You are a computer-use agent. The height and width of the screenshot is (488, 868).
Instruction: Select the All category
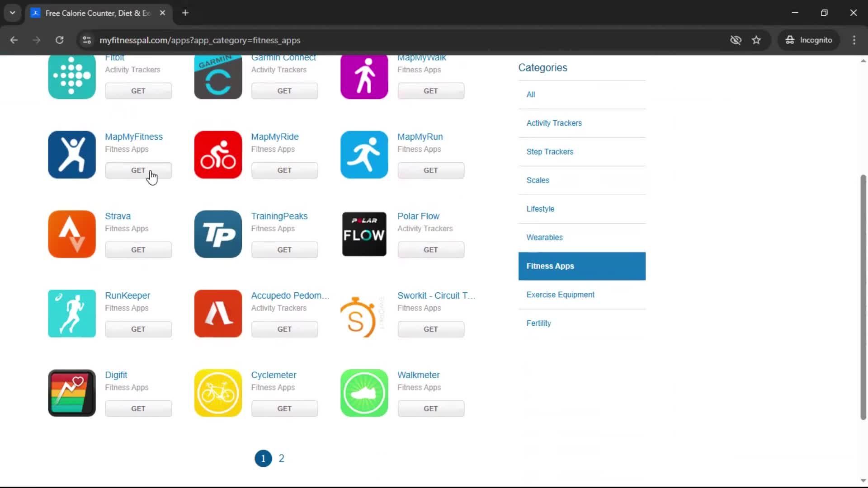pyautogui.click(x=582, y=94)
